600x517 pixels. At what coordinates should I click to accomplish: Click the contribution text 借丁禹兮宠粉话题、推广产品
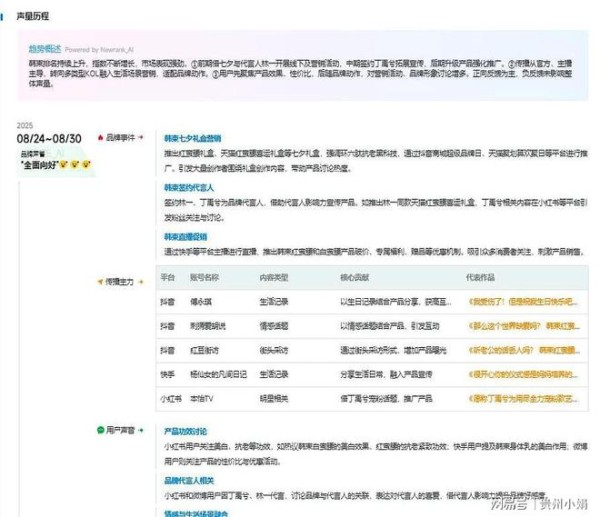point(386,399)
